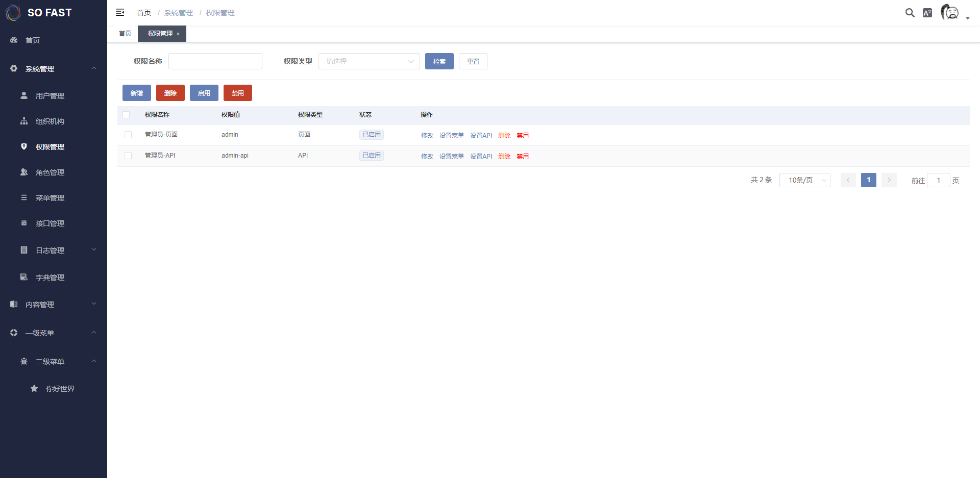Viewport: 980px width, 478px height.
Task: Click 设置菜单 link for admin-api row
Action: 451,156
